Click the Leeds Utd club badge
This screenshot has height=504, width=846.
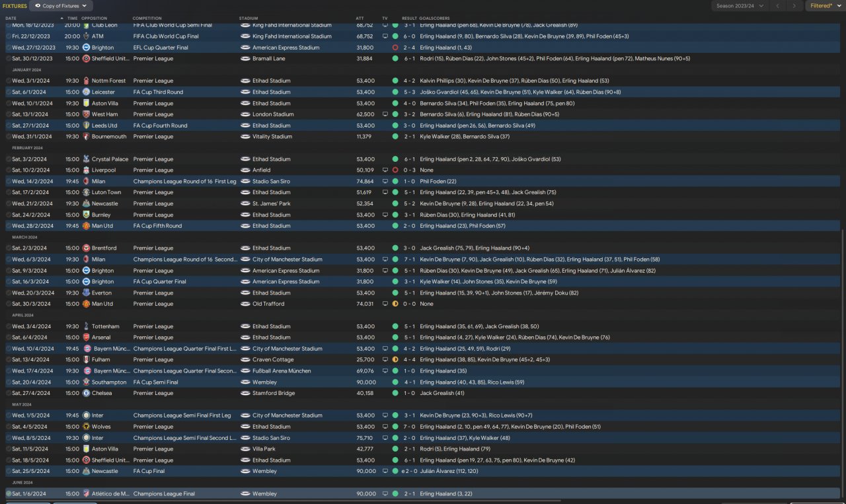tap(86, 126)
